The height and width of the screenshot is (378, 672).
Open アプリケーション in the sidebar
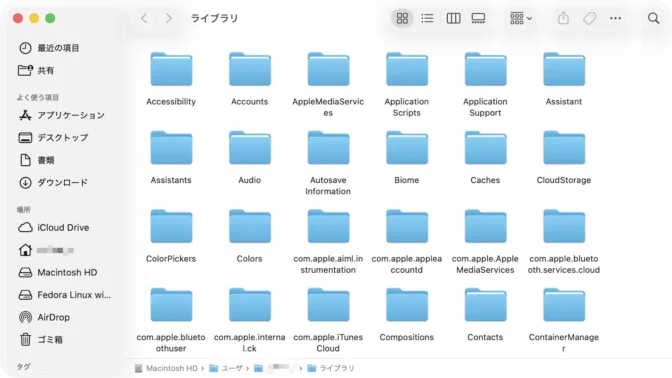pyautogui.click(x=63, y=115)
